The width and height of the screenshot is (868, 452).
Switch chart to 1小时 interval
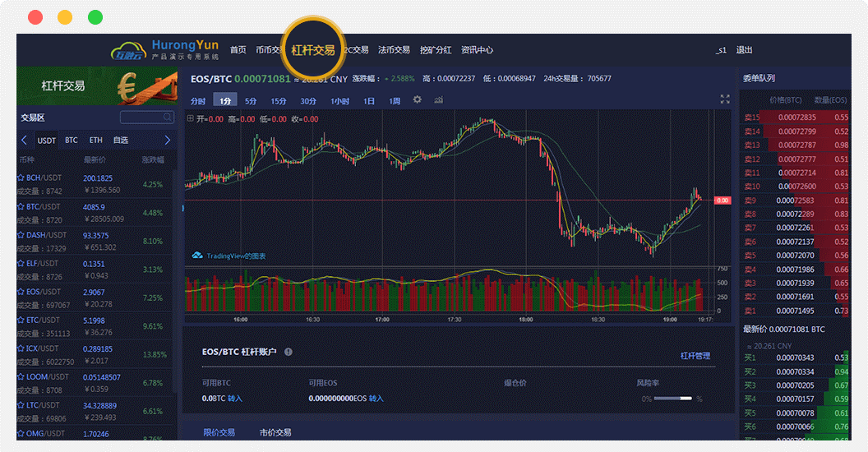pos(340,101)
